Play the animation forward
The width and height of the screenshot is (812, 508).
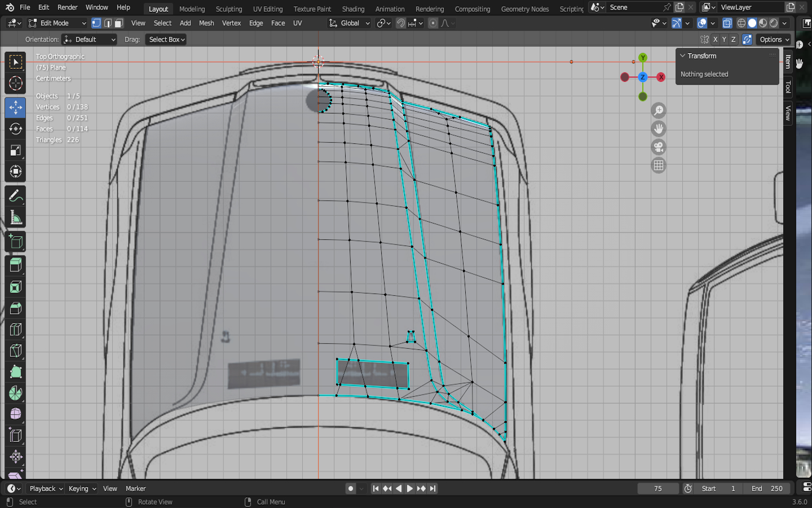410,489
